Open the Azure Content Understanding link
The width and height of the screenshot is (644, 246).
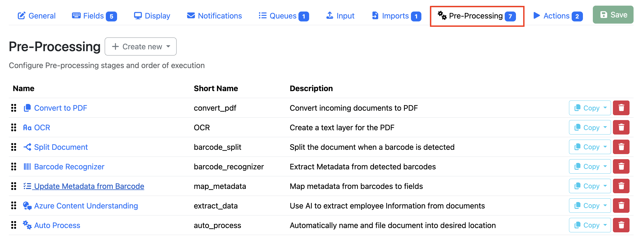tap(86, 206)
